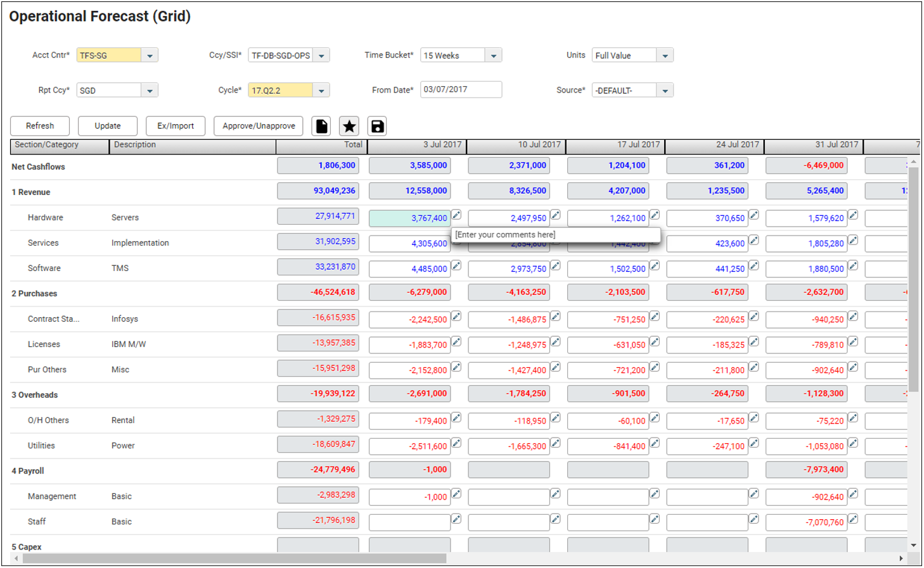This screenshot has width=924, height=568.
Task: Open comment pencil for Pur Others 31 Jul 2017
Action: click(853, 367)
